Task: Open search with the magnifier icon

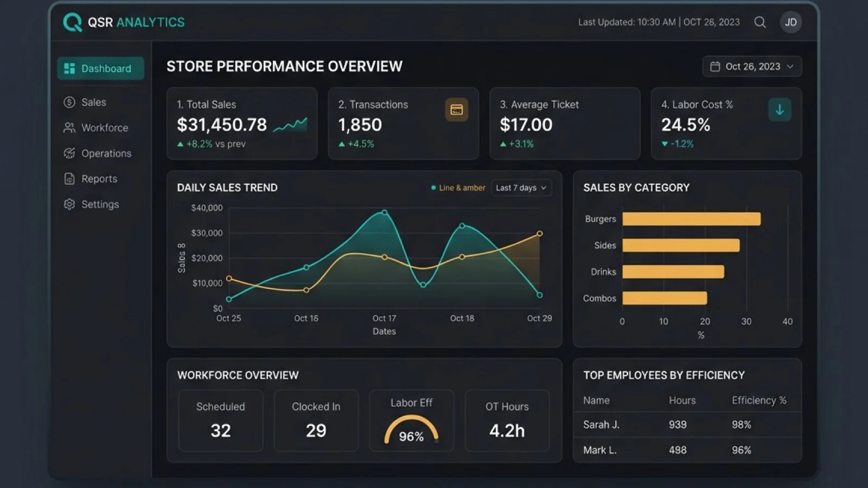Action: [760, 22]
